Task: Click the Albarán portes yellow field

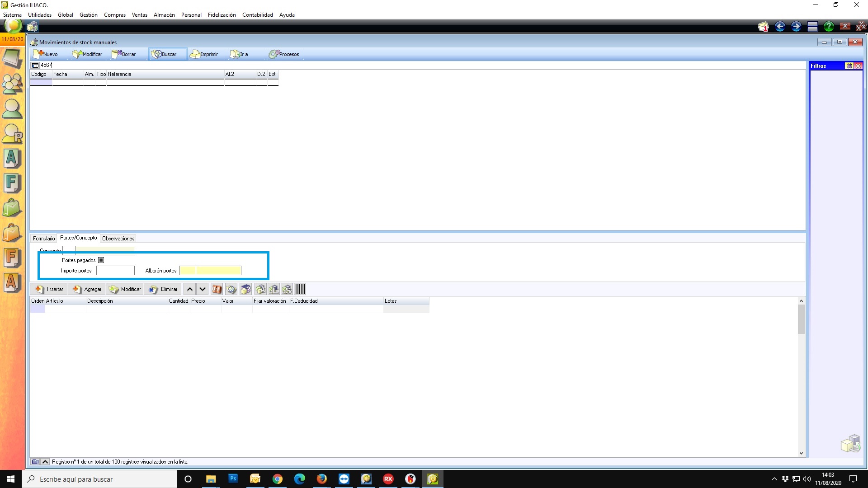Action: [210, 271]
